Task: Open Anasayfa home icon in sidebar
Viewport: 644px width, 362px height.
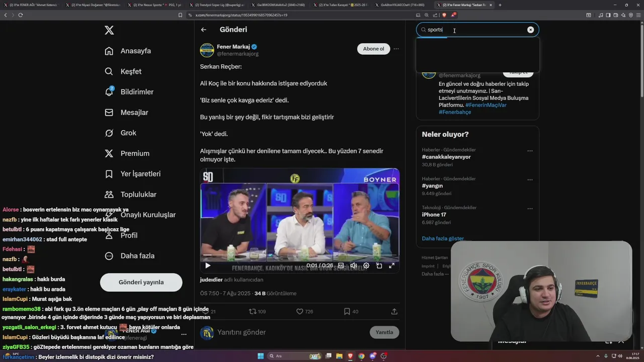Action: coord(109,51)
